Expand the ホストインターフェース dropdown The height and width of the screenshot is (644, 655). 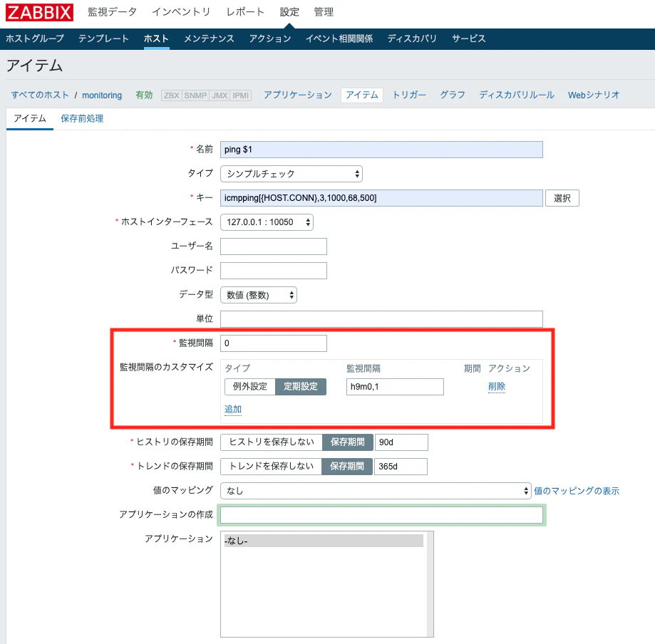pyautogui.click(x=267, y=222)
